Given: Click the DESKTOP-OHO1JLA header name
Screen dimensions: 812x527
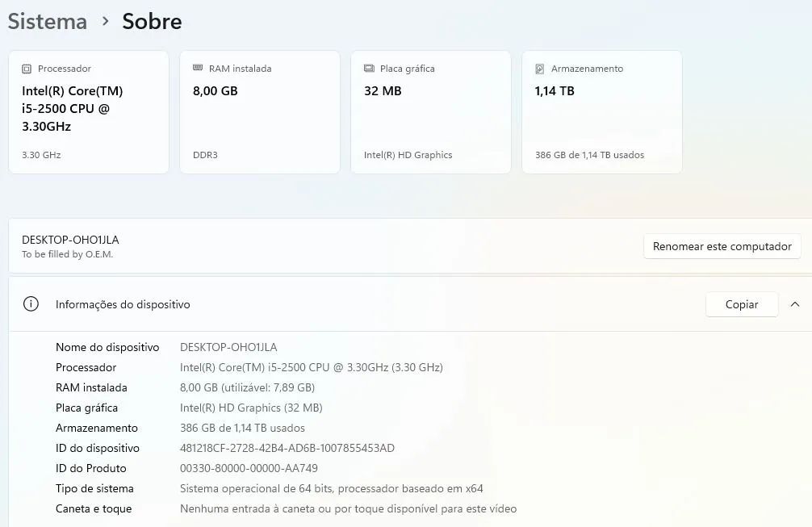Looking at the screenshot, I should pos(70,240).
